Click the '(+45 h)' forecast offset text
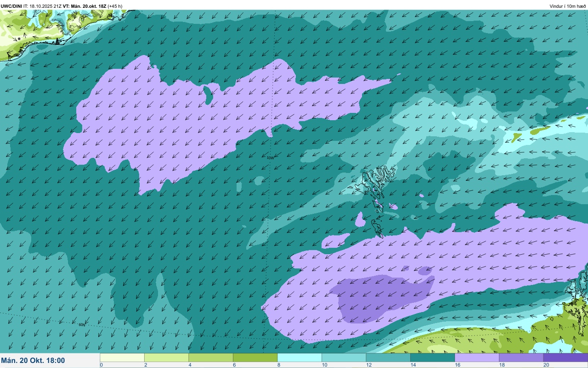This screenshot has height=368, width=588. (115, 6)
